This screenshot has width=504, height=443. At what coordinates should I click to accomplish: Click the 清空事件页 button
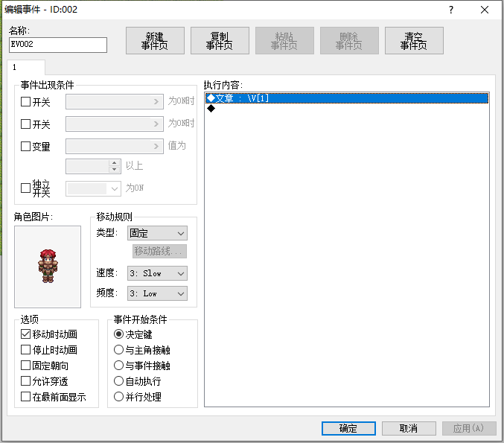tap(414, 40)
